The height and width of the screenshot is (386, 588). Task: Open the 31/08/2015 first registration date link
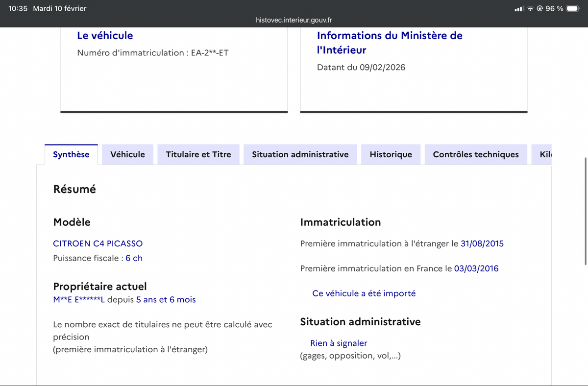(479, 243)
